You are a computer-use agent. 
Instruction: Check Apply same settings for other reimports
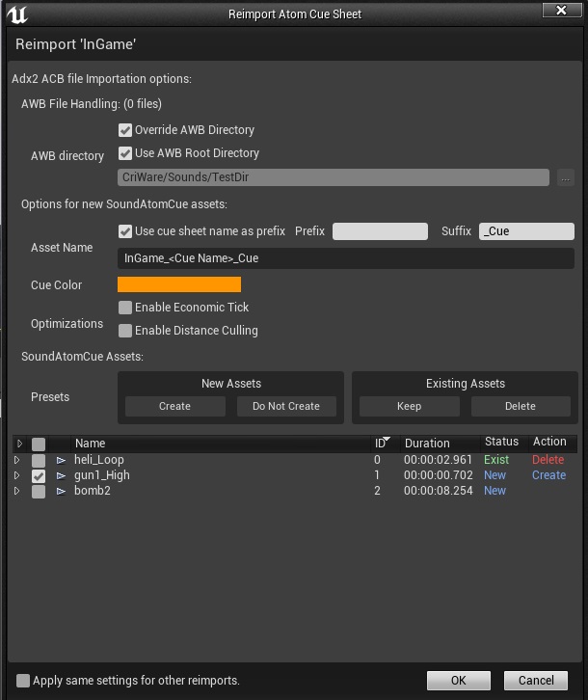(23, 681)
